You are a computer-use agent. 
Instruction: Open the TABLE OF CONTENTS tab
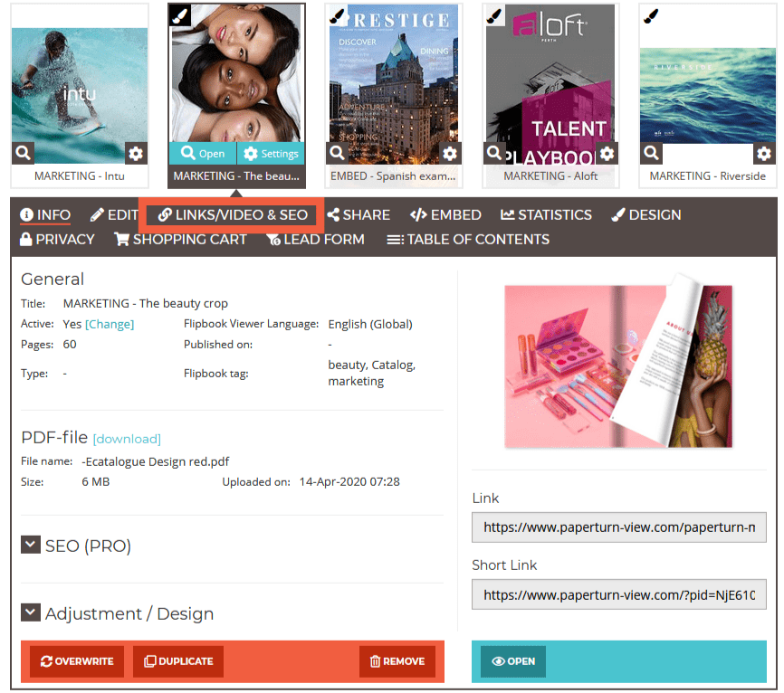[468, 240]
